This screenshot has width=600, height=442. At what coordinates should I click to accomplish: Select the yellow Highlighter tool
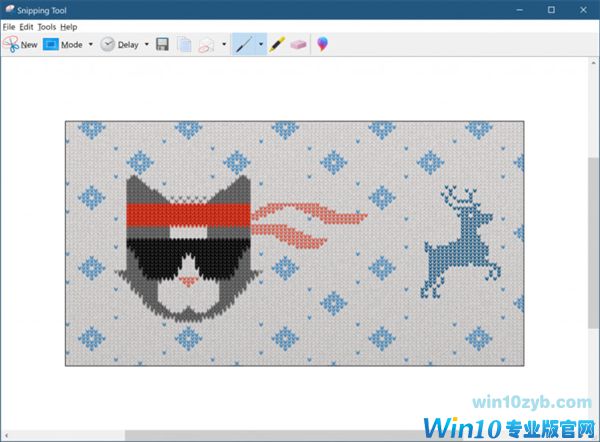277,44
